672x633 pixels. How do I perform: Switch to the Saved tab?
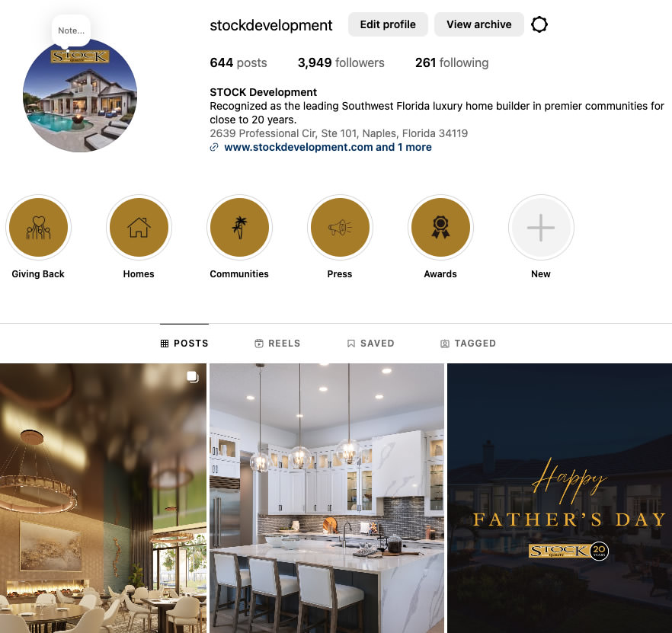tap(371, 344)
